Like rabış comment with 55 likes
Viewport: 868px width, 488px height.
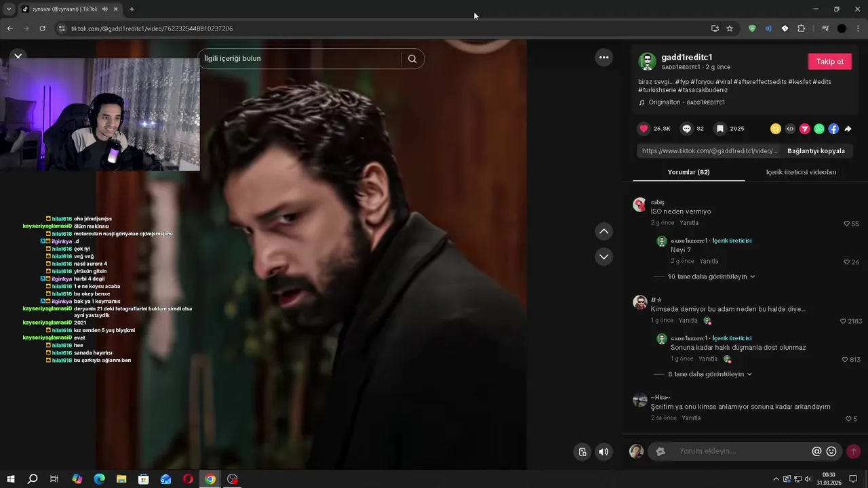[846, 224]
